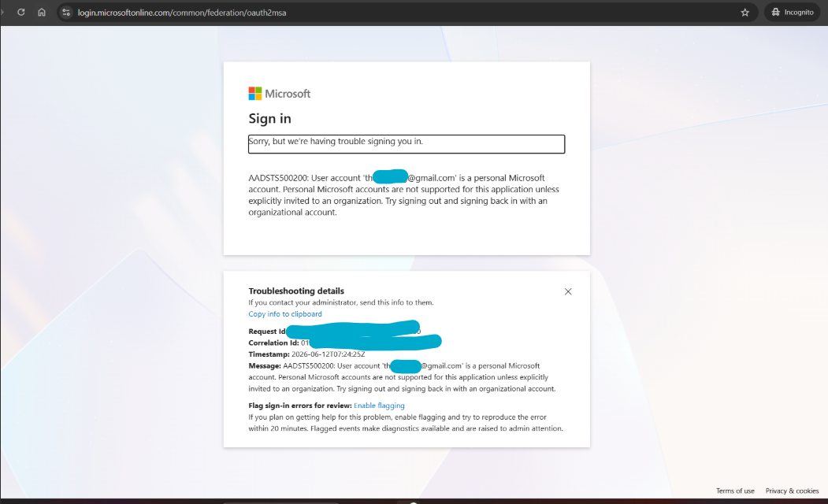
Task: Click the 'Flag sign-in errors for review' label
Action: pos(300,406)
